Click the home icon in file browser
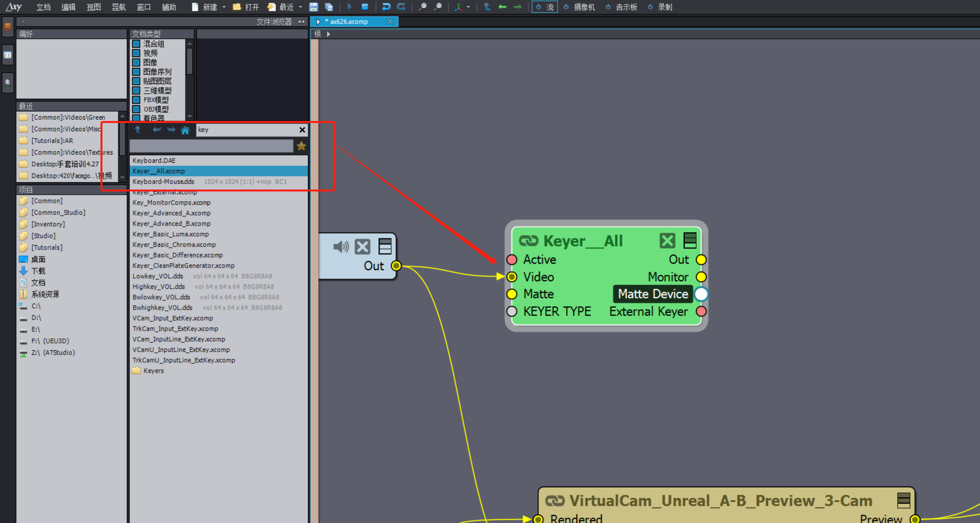The height and width of the screenshot is (523, 980). (x=185, y=130)
